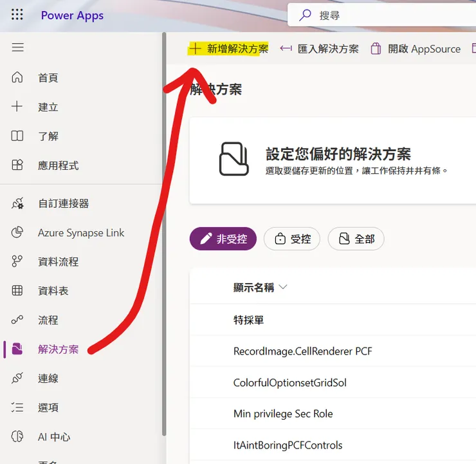Go to 選項 page
The height and width of the screenshot is (464, 476).
[x=48, y=407]
